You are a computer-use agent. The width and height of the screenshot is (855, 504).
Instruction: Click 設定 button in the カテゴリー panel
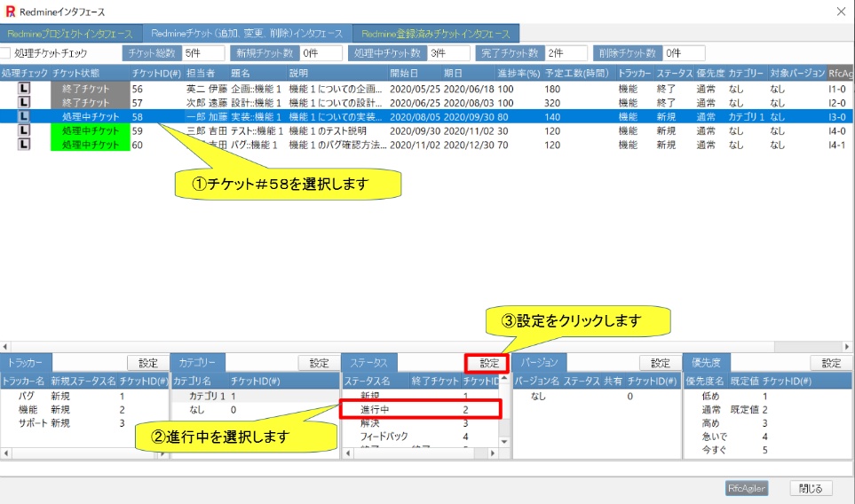[319, 363]
